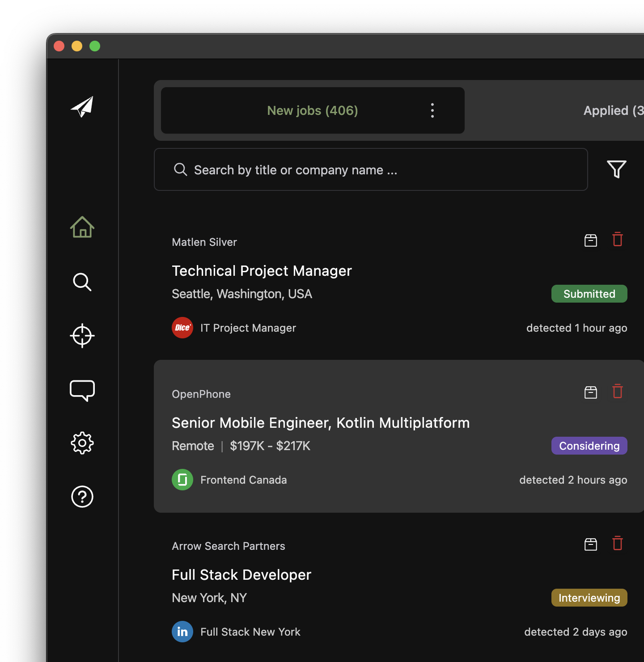Click the Interviewing status pill
Image resolution: width=644 pixels, height=662 pixels.
coord(589,598)
